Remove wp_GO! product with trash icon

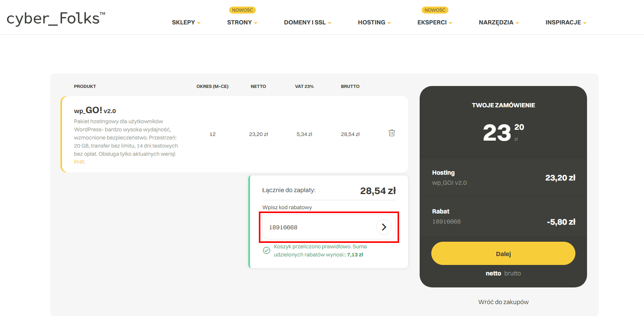pyautogui.click(x=392, y=133)
